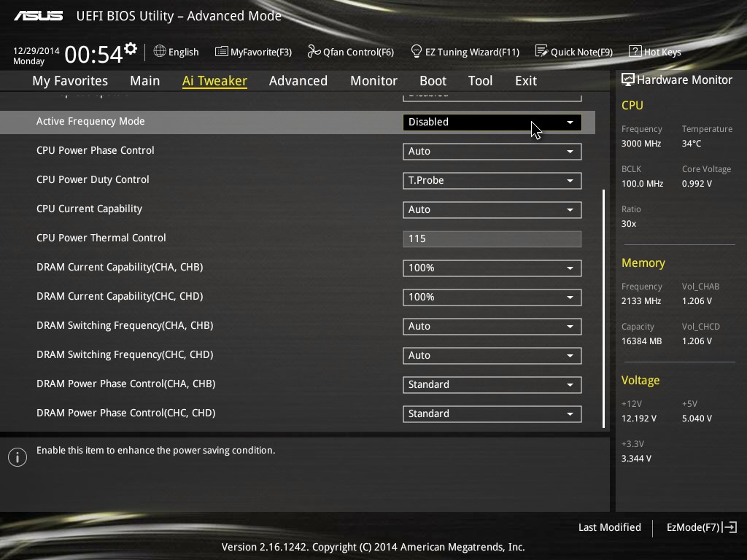Open CPU Current Capability dropdown

(492, 209)
